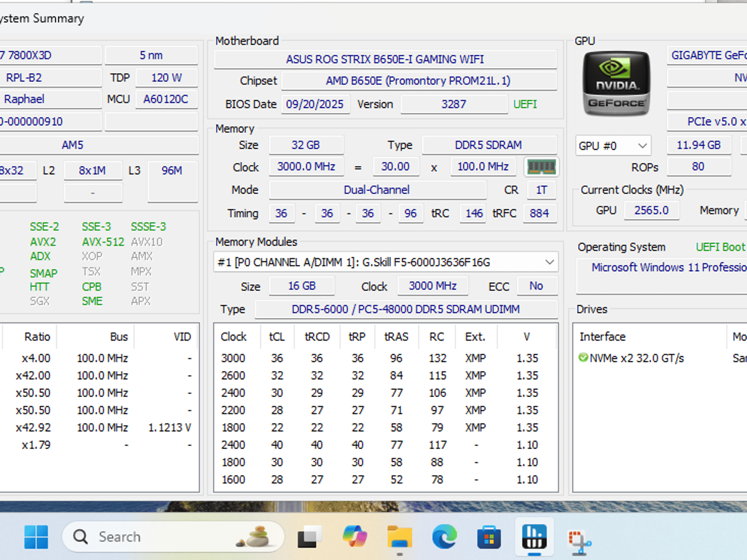
Task: Click the taskbar Search box
Action: [x=173, y=537]
